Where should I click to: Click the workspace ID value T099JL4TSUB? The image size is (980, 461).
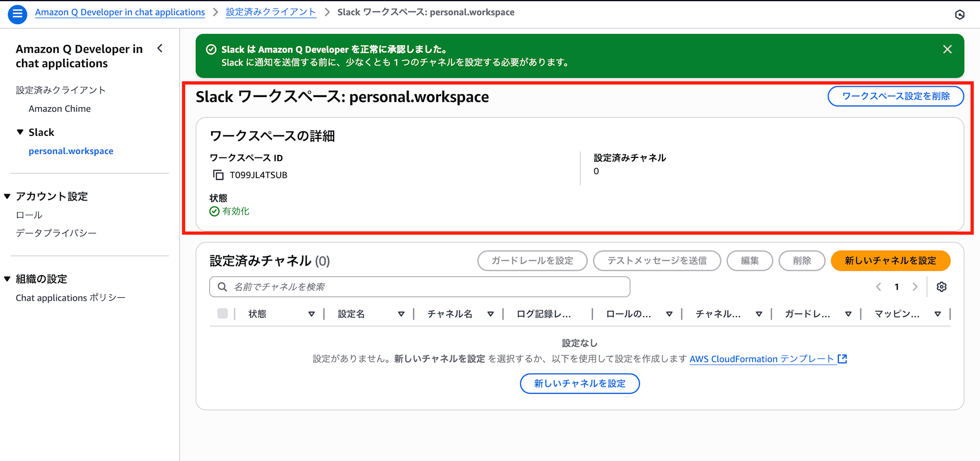pos(259,175)
